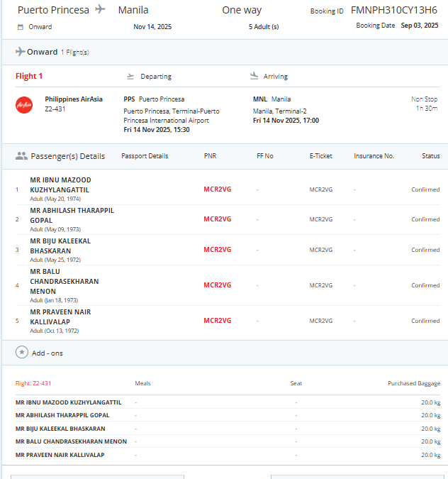Click 20.0 kg baggage for Abhilash Tharappil Gopal
Viewport: 448px width, 479px height.
coord(431,415)
